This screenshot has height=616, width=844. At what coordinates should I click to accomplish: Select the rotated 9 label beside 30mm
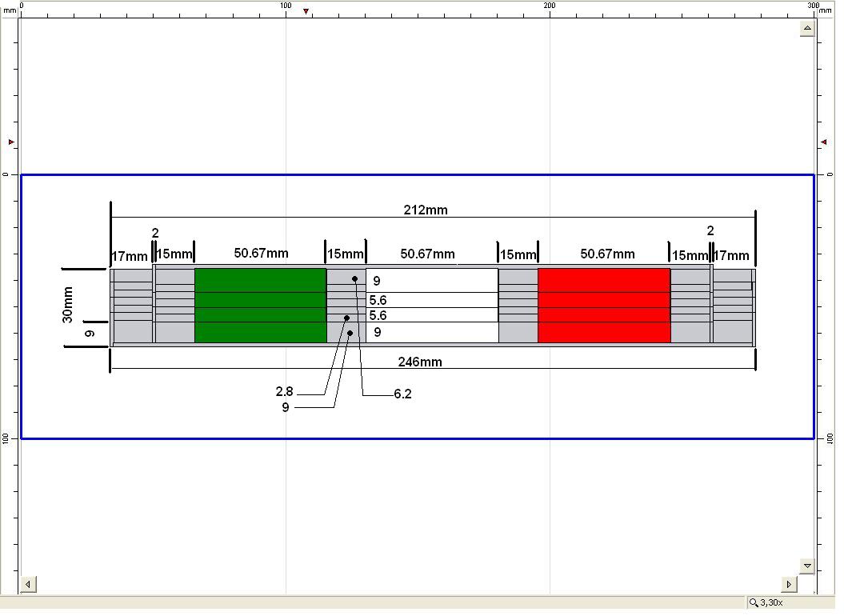[90, 334]
